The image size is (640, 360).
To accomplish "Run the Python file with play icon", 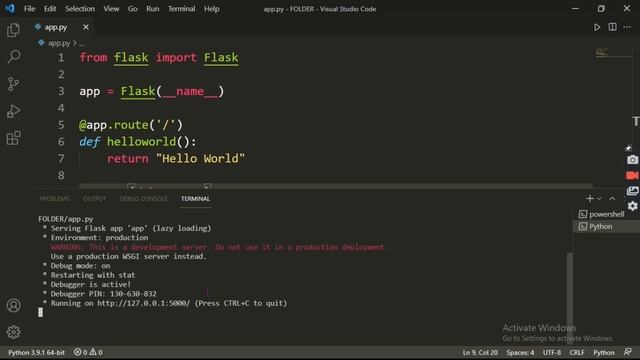I will [x=597, y=27].
